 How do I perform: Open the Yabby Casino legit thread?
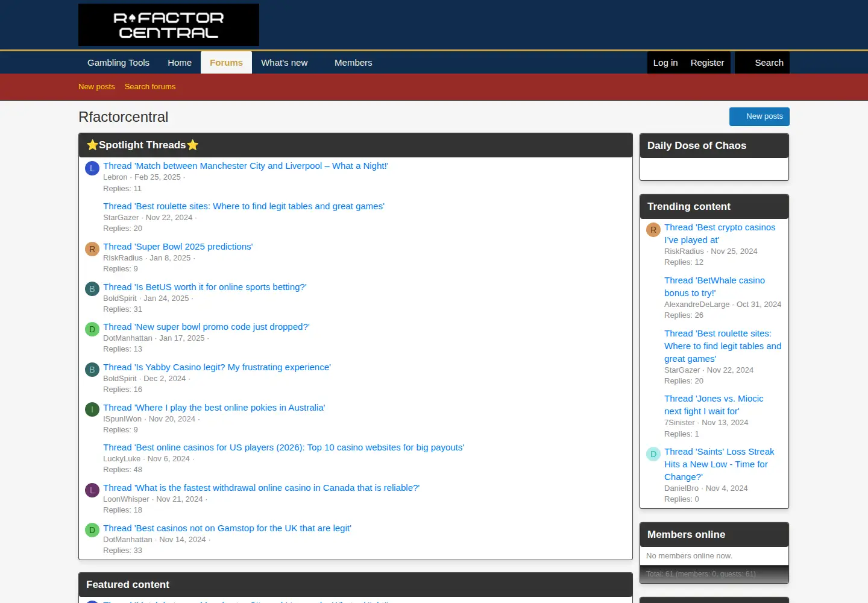coord(217,367)
